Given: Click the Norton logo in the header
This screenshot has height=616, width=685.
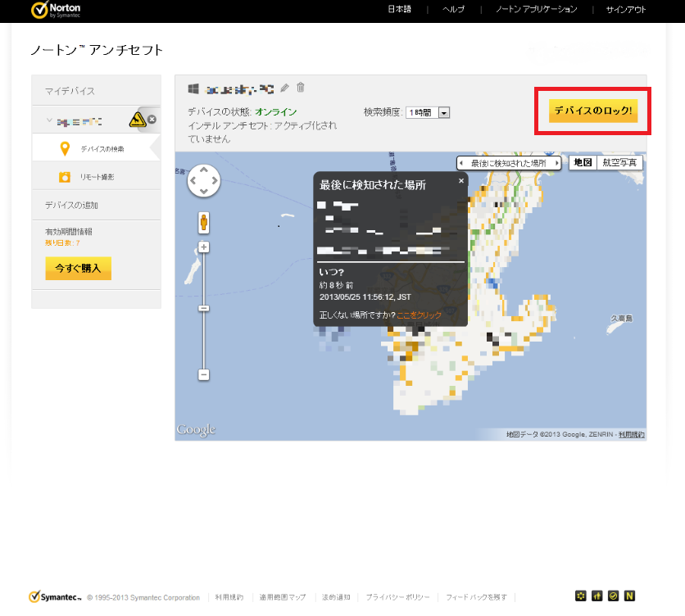Looking at the screenshot, I should 56,10.
